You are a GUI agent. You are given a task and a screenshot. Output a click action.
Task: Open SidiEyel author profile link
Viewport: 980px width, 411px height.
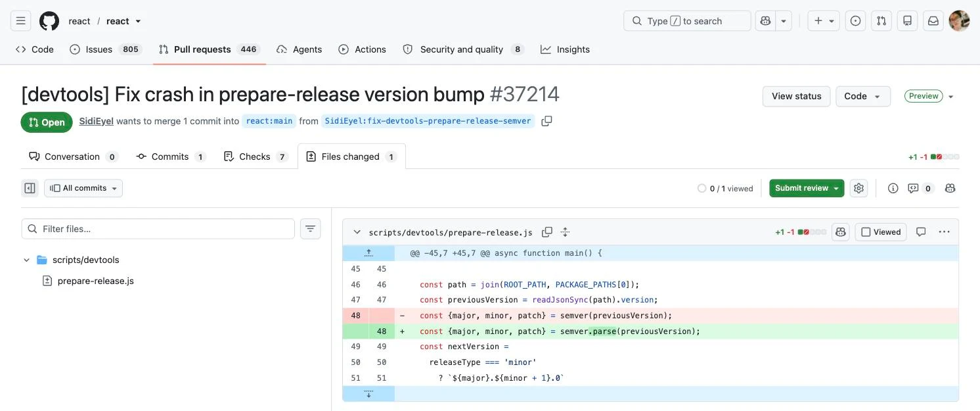[97, 121]
